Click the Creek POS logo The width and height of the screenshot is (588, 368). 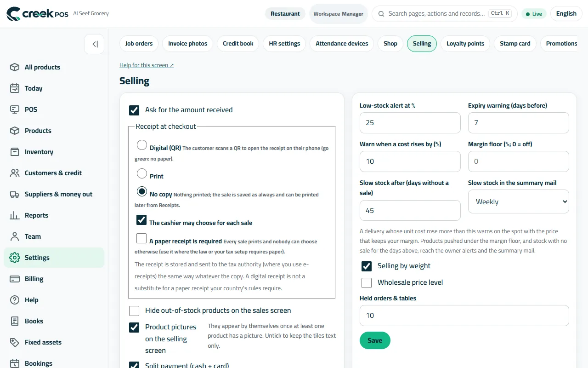click(x=37, y=14)
